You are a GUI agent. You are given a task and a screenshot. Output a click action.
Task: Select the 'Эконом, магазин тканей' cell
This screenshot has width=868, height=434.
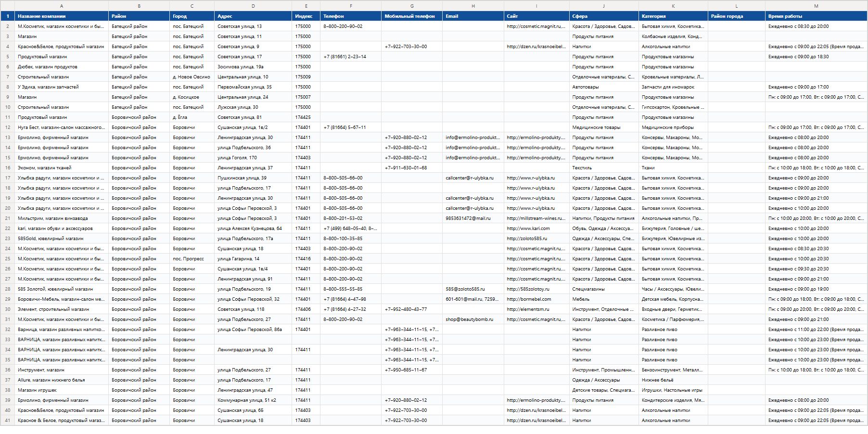(62, 168)
